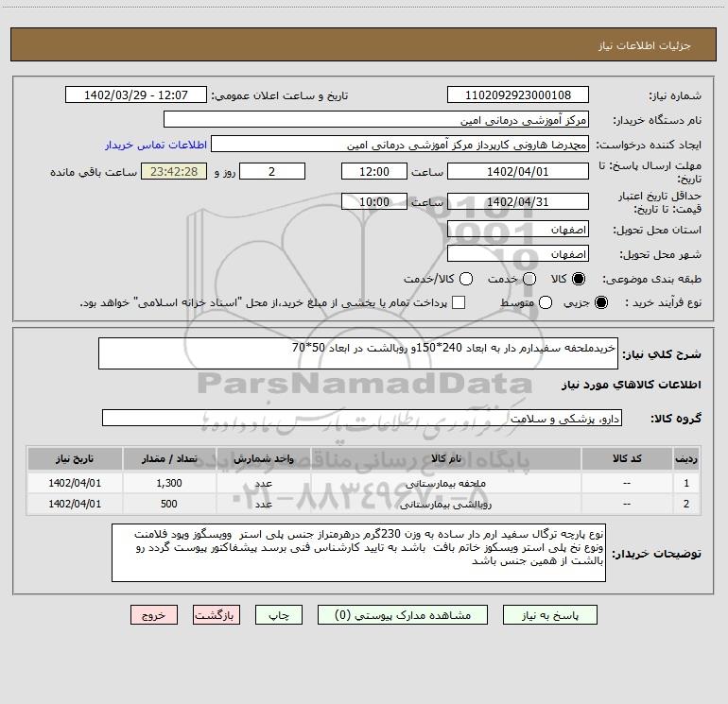The height and width of the screenshot is (704, 728).
Task: Click the delivery province field استان محل تحویل
Action: 518,230
